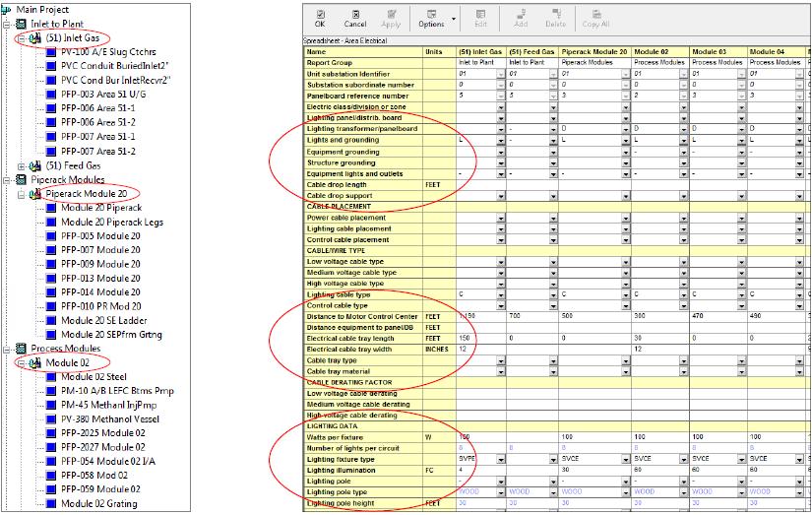Select PFP-054 Module 02 I/A icon
This screenshot has height=515, width=812.
51,462
